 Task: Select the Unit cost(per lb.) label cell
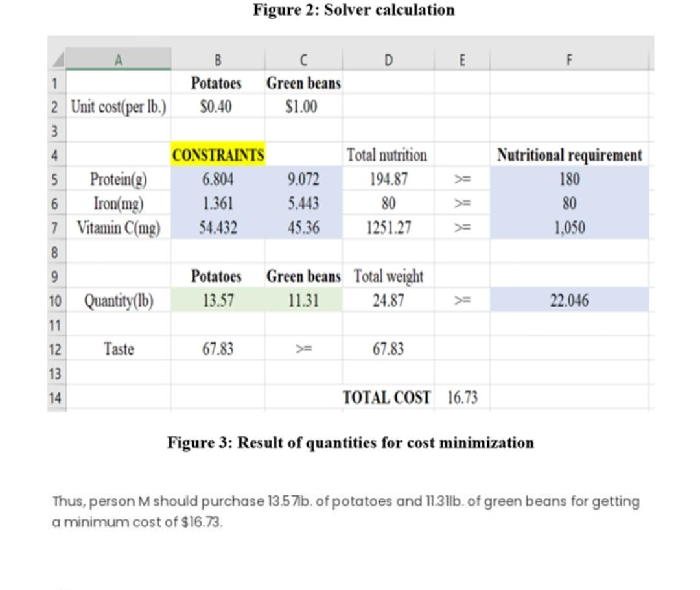(x=120, y=107)
